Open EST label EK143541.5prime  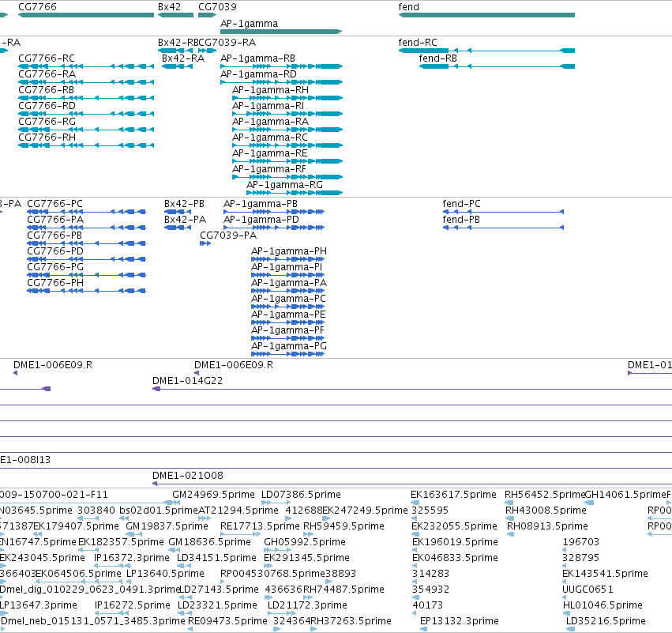click(x=605, y=574)
